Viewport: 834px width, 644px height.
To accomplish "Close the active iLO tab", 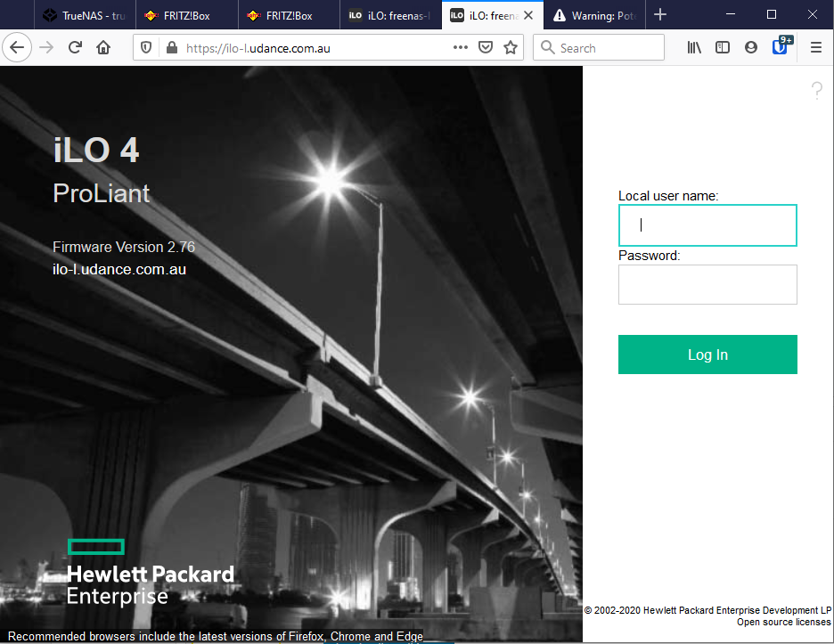I will [528, 15].
